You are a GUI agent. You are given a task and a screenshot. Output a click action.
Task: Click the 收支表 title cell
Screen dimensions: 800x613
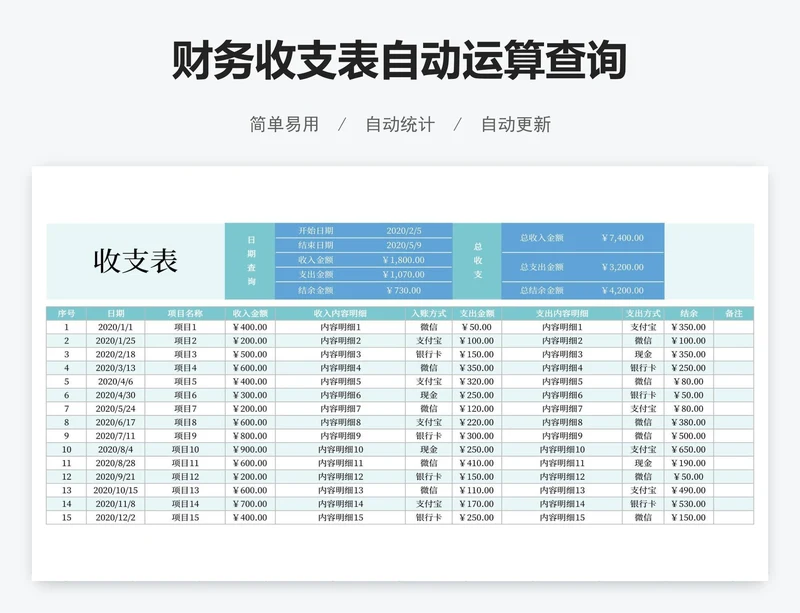136,261
